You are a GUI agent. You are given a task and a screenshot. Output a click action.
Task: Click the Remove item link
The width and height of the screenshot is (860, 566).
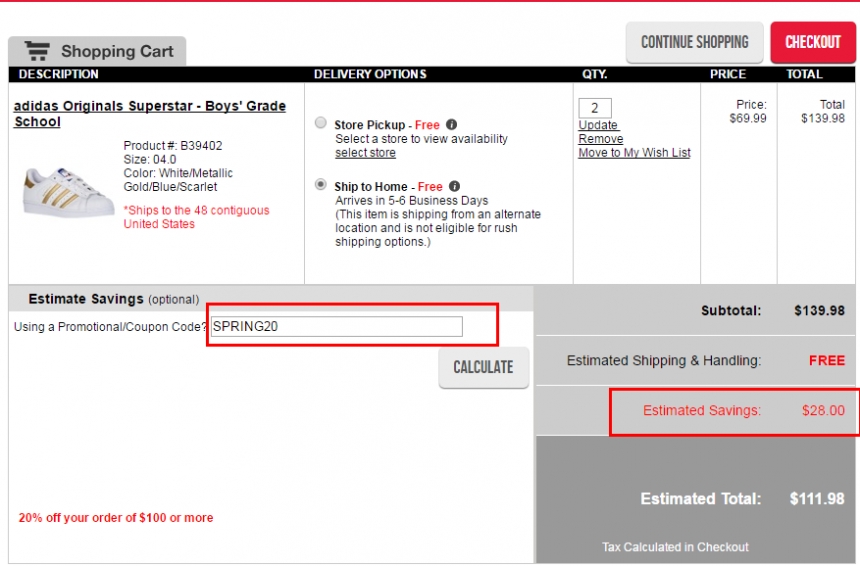pos(601,139)
